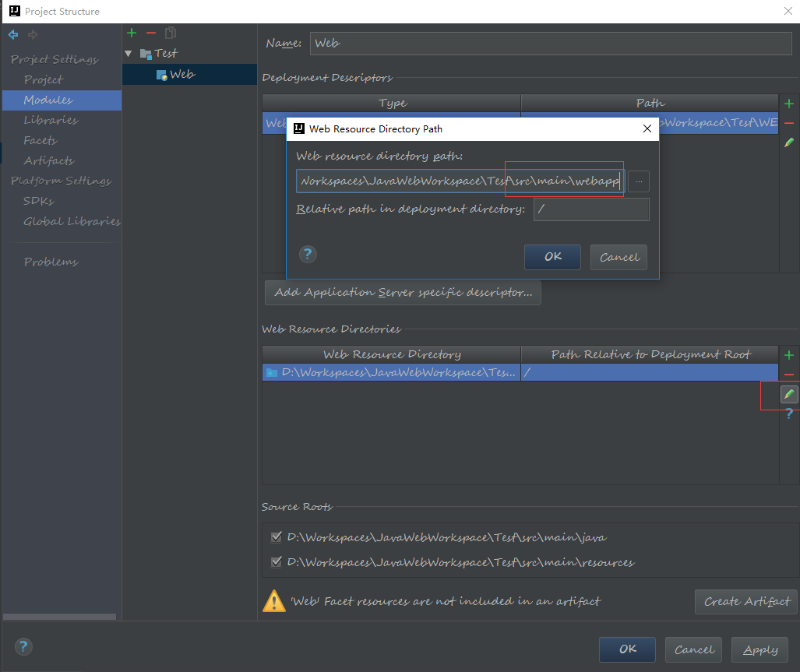Toggle src\main\resources source root checkbox
This screenshot has height=672, width=800.
[x=276, y=562]
